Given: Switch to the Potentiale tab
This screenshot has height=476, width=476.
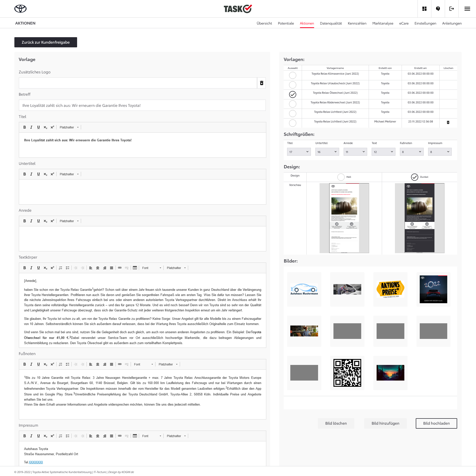Looking at the screenshot, I should pyautogui.click(x=286, y=23).
